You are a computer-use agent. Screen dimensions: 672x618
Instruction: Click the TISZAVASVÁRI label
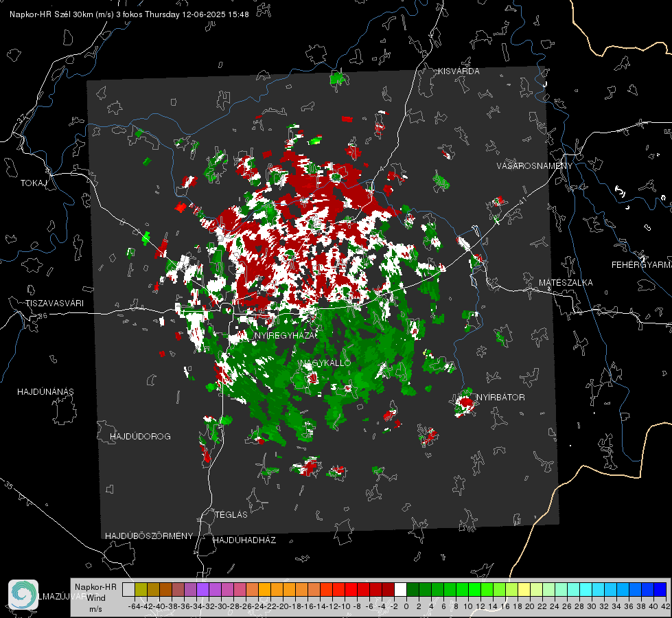pyautogui.click(x=54, y=304)
